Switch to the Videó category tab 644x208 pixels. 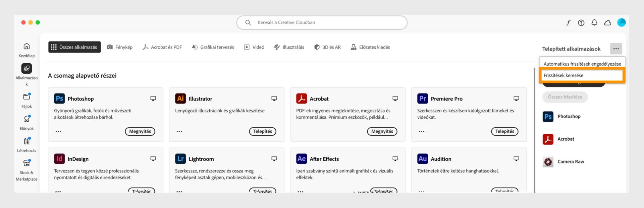(x=254, y=47)
